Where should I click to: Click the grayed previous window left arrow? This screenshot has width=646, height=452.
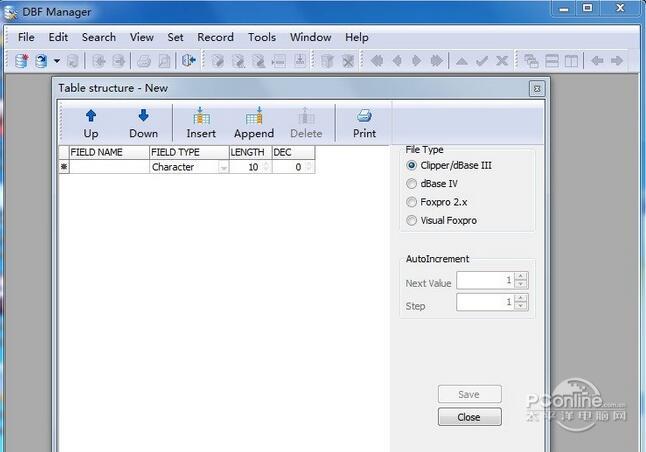click(x=597, y=61)
